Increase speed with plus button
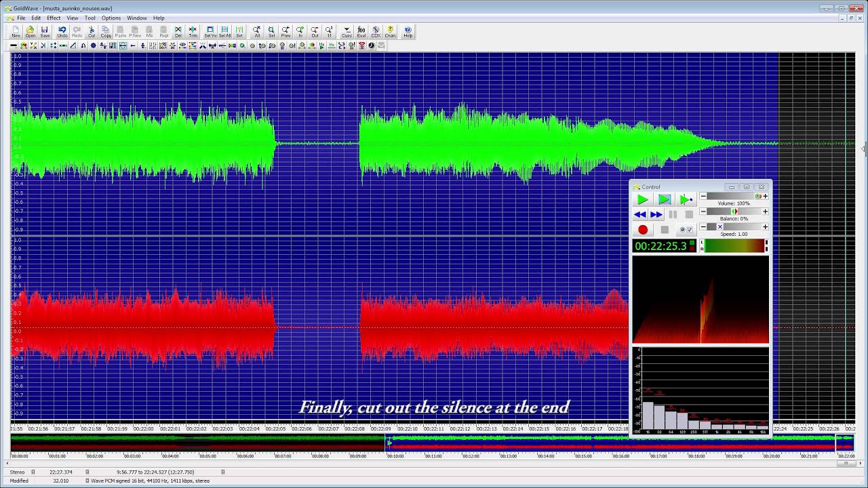This screenshot has height=488, width=868. pyautogui.click(x=766, y=227)
